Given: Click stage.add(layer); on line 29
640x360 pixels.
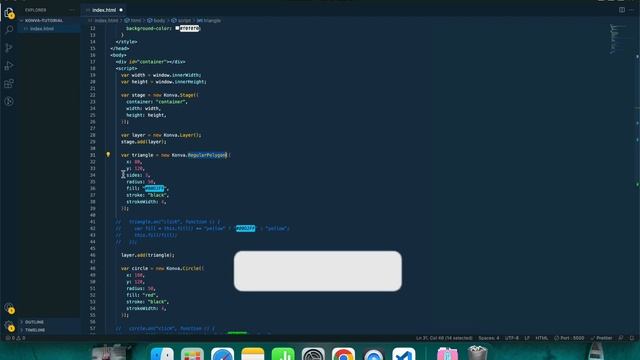Looking at the screenshot, I should (x=144, y=142).
